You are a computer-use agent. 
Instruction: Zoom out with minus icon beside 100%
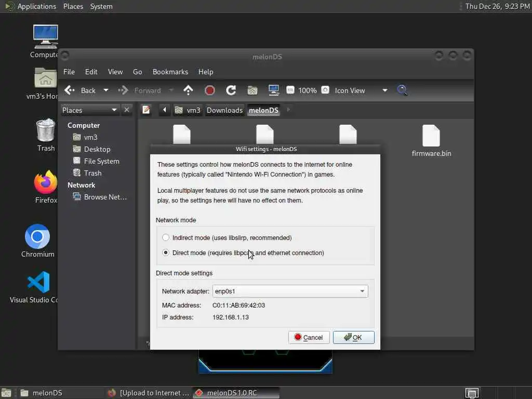coord(290,90)
